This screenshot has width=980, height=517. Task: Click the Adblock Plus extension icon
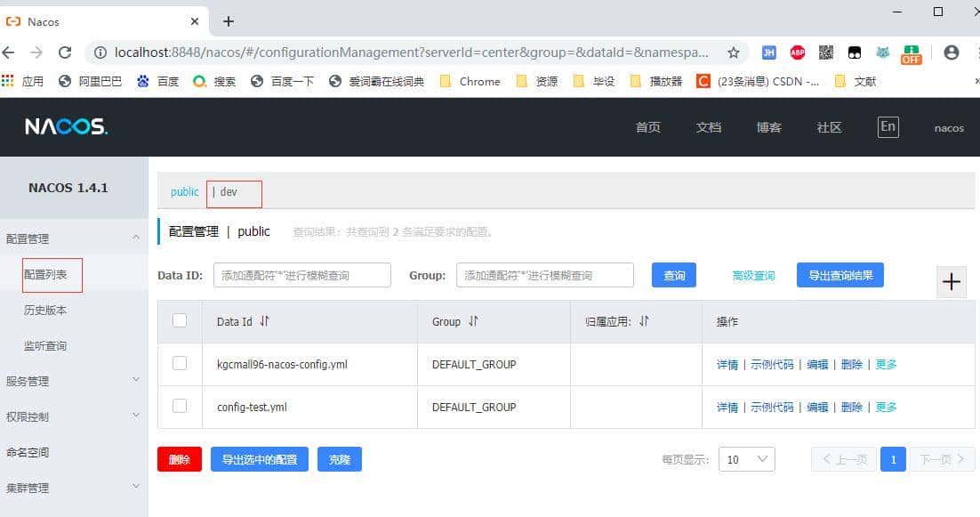798,53
